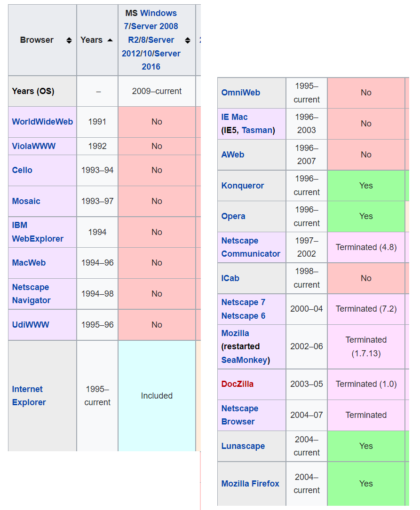Select 'Terminated (4.8)' cell
420x510 pixels.
366,247
